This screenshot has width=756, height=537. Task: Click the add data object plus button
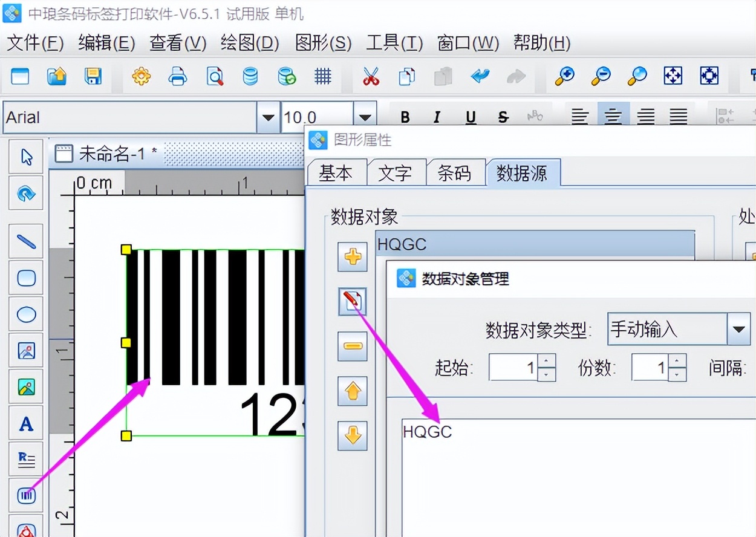(x=353, y=256)
